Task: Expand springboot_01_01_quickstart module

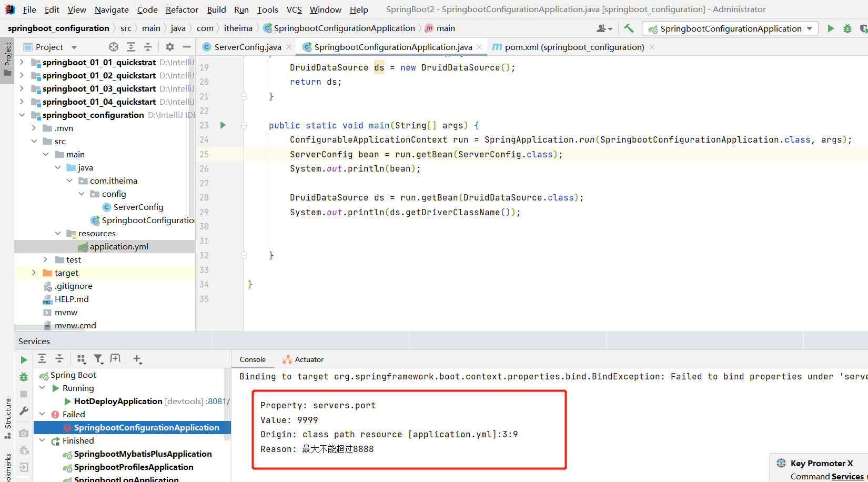Action: coord(22,62)
